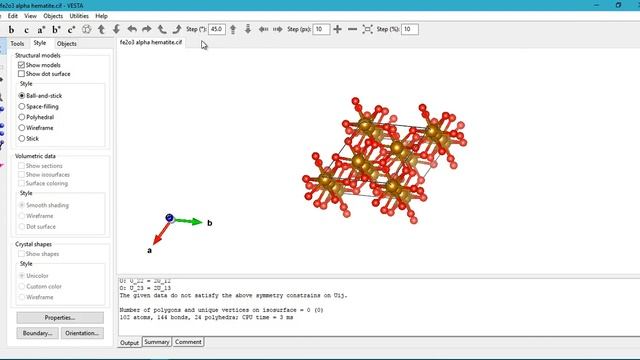Open the Orientation... dialog
The width and height of the screenshot is (640, 360).
click(82, 333)
